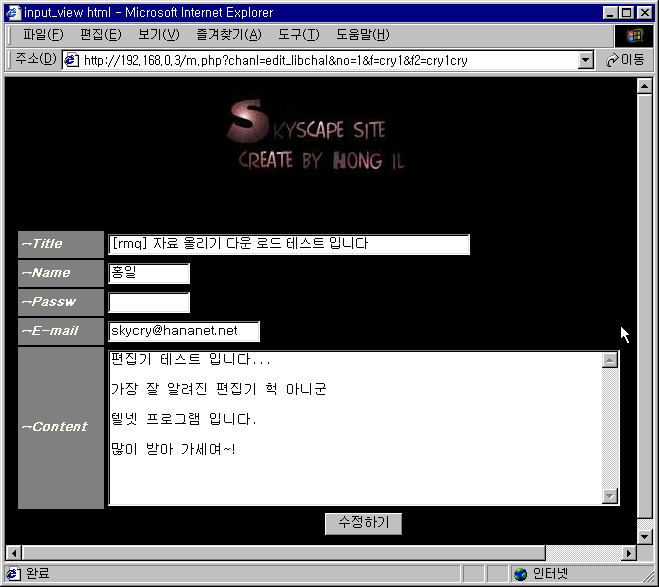
Task: Click the 인터넷 zone label
Action: coord(550,573)
